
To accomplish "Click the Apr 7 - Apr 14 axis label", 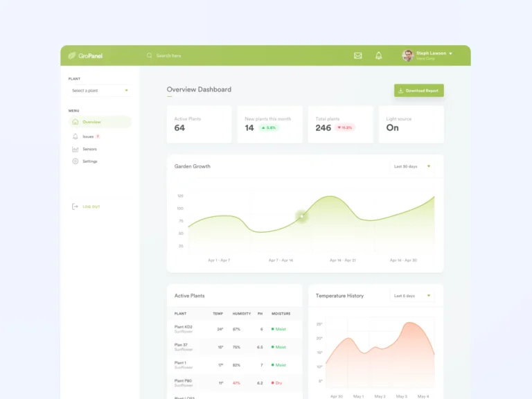I will click(x=281, y=260).
